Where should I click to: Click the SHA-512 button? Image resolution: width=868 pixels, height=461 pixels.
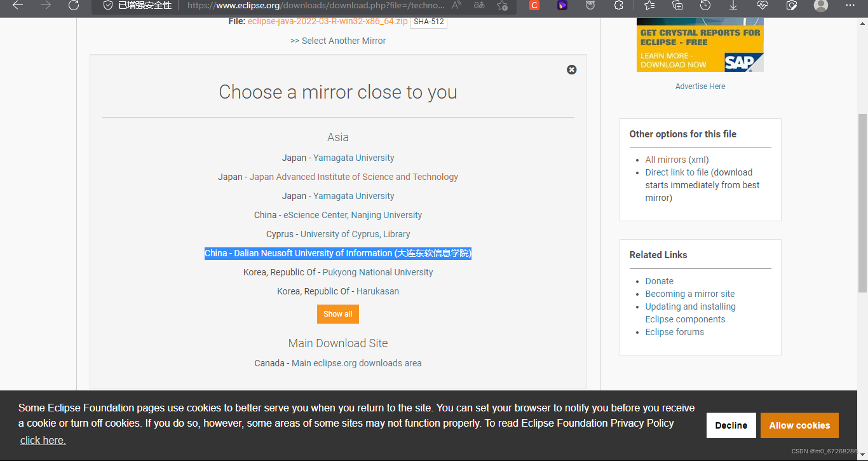[428, 22]
